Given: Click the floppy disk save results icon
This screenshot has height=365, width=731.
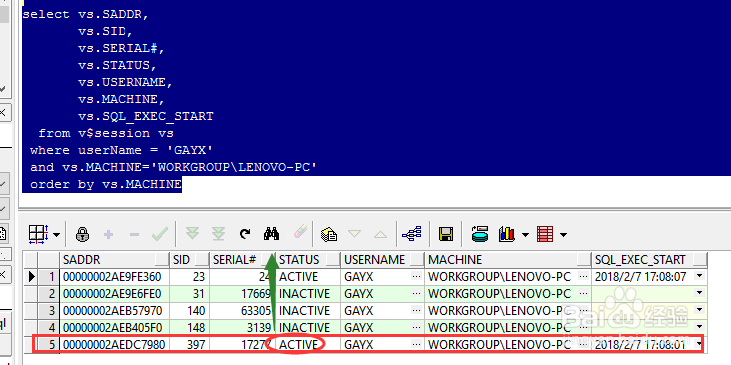Looking at the screenshot, I should point(446,234).
